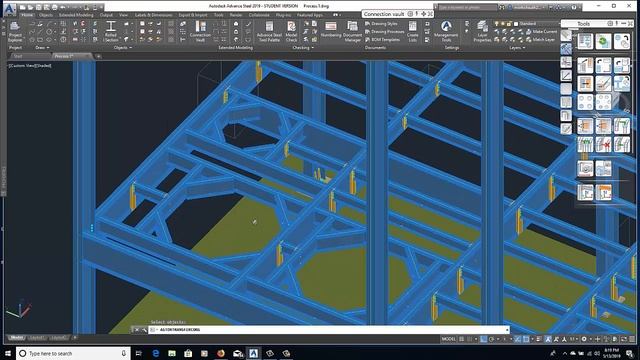Toggle annotation visibility in status bar
The image size is (640, 360).
[547, 339]
